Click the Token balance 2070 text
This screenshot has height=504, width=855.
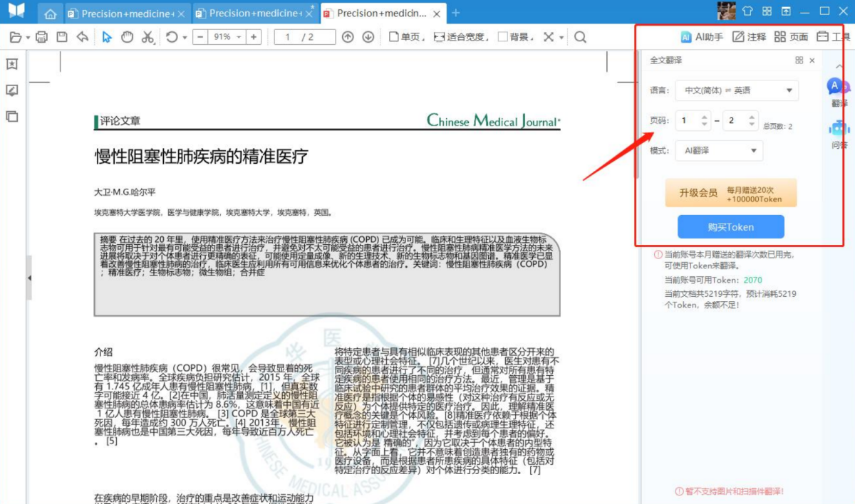[752, 280]
